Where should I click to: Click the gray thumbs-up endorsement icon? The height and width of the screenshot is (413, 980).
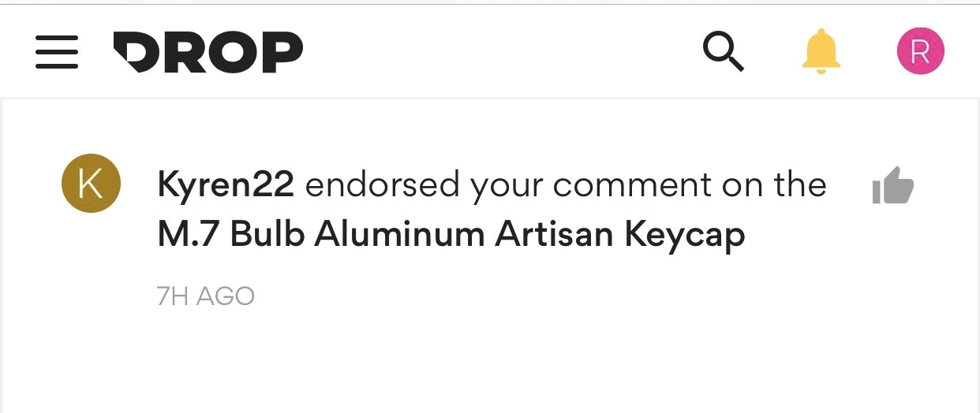click(892, 185)
